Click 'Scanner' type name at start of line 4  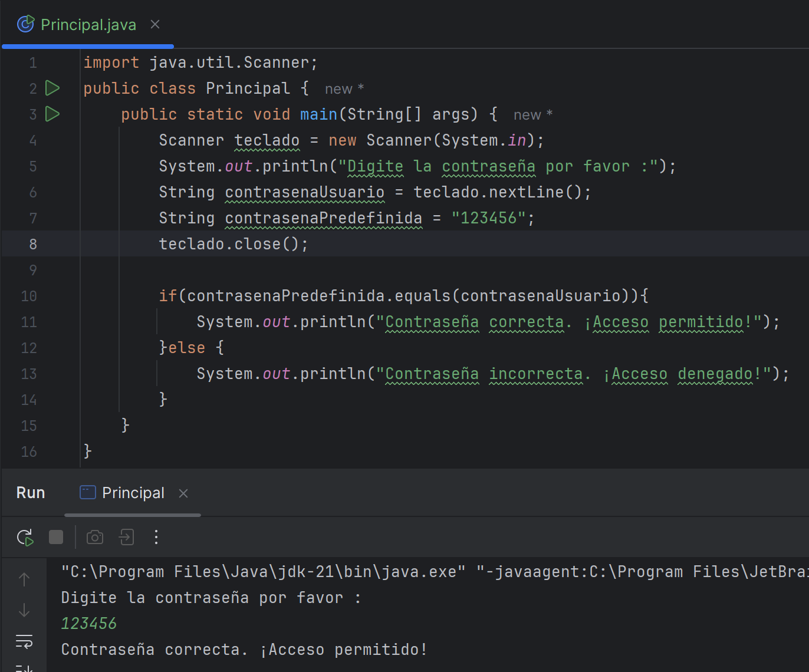pos(192,140)
